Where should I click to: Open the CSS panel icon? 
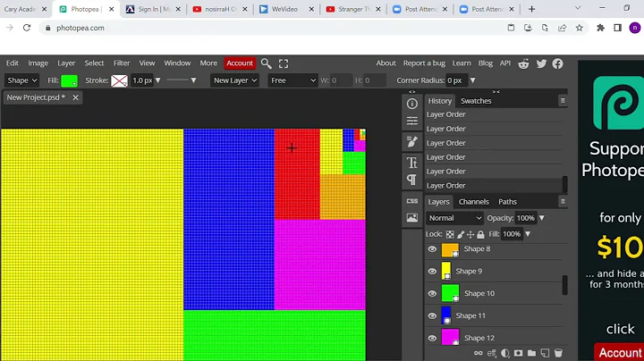tap(412, 201)
